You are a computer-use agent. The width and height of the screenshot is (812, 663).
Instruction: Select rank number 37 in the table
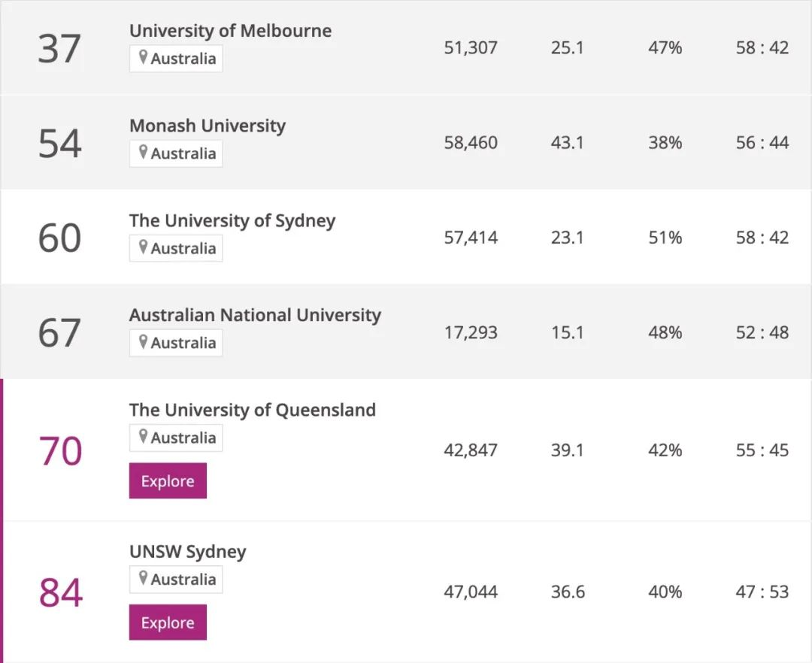59,48
